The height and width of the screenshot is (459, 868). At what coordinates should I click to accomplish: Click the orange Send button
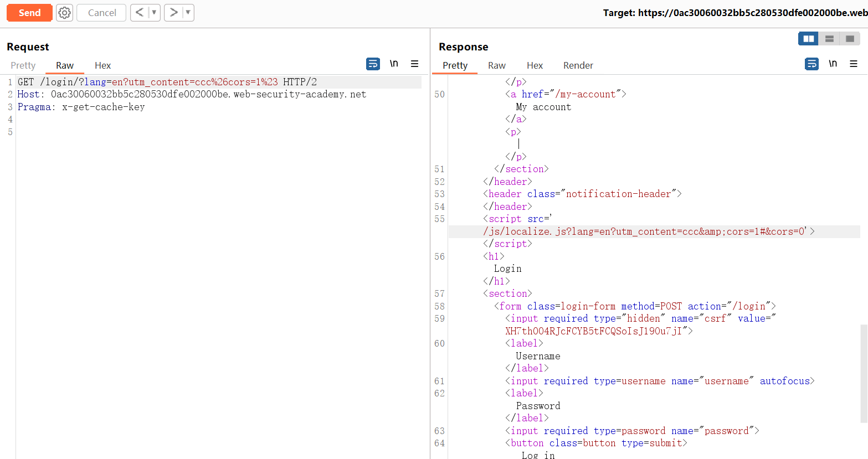(x=29, y=13)
